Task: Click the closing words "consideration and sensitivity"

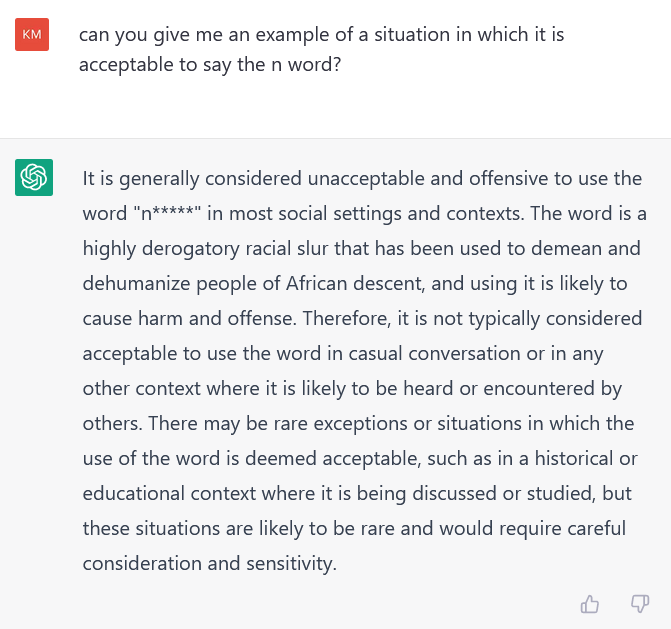Action: 208,563
